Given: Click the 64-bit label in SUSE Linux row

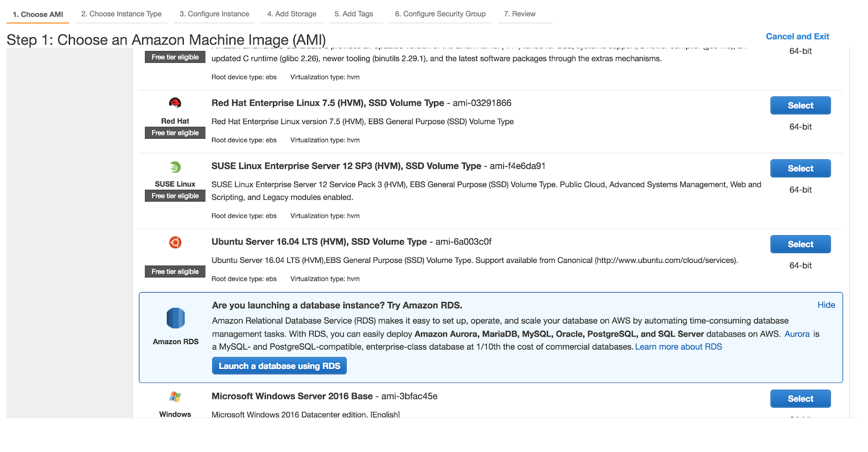Looking at the screenshot, I should [800, 190].
